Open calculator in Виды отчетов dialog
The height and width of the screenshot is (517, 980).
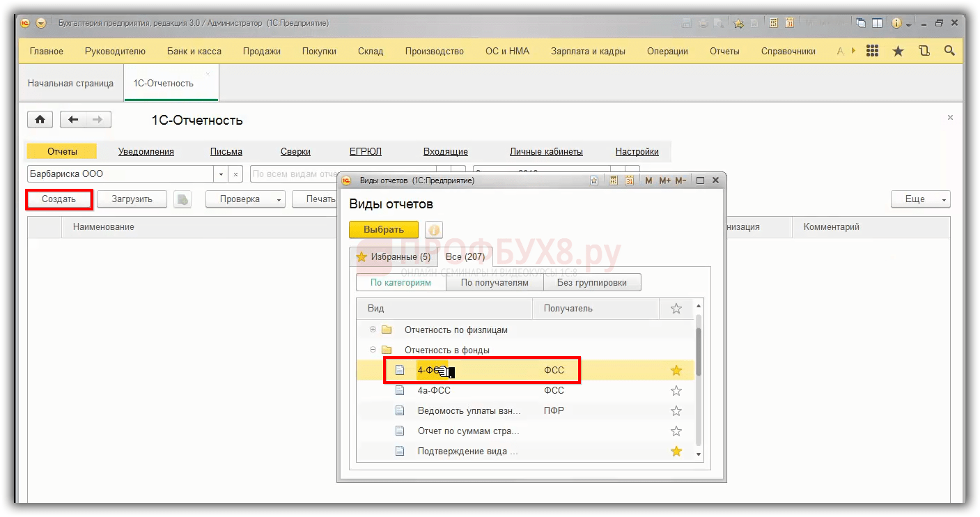[x=614, y=180]
